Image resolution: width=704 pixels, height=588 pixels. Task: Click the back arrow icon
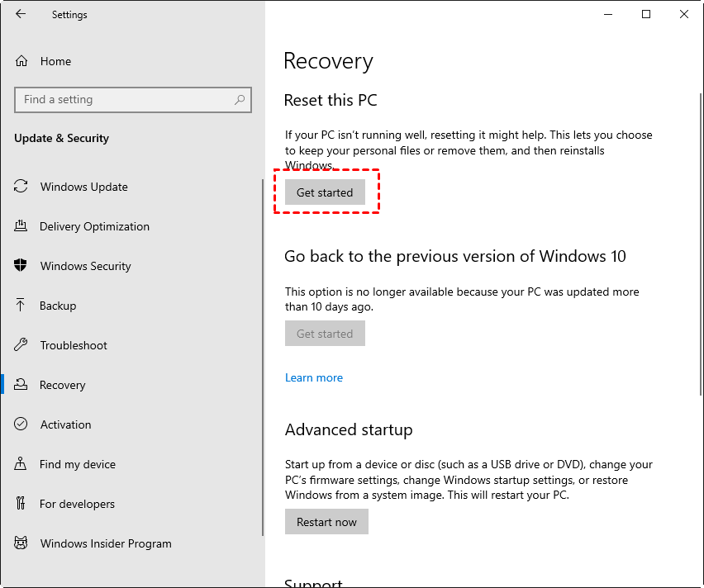point(21,14)
